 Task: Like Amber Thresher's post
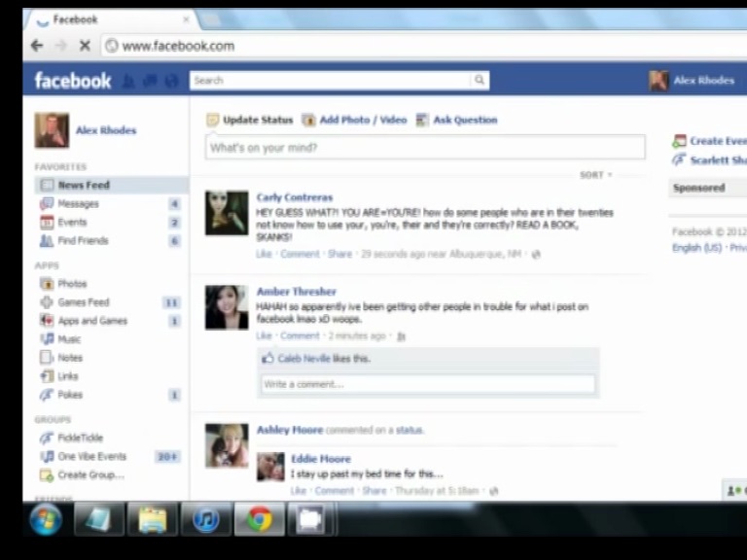tap(264, 336)
